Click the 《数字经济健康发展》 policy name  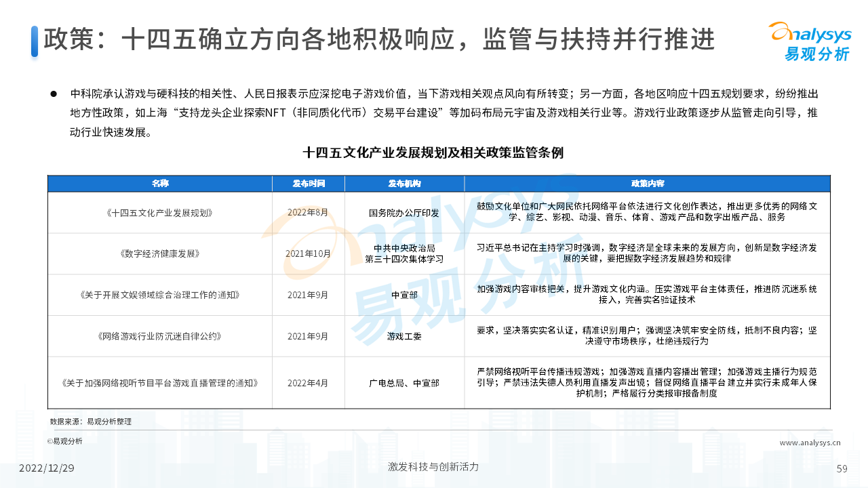click(x=160, y=253)
